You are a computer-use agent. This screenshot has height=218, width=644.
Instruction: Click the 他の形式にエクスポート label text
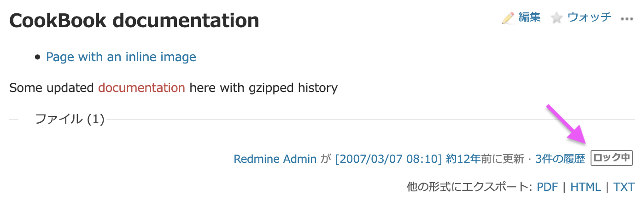pos(470,187)
